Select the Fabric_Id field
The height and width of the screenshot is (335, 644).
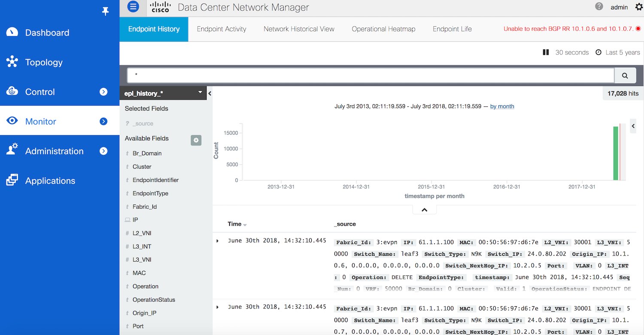tap(145, 206)
